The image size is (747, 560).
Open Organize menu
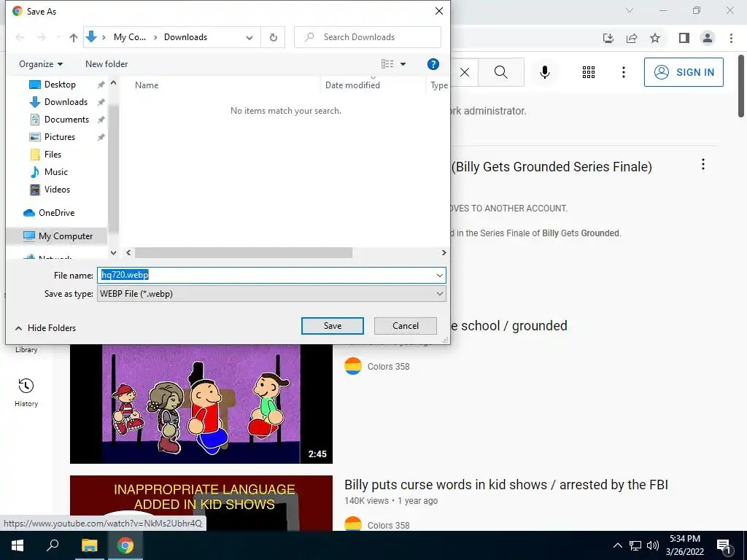pos(41,64)
